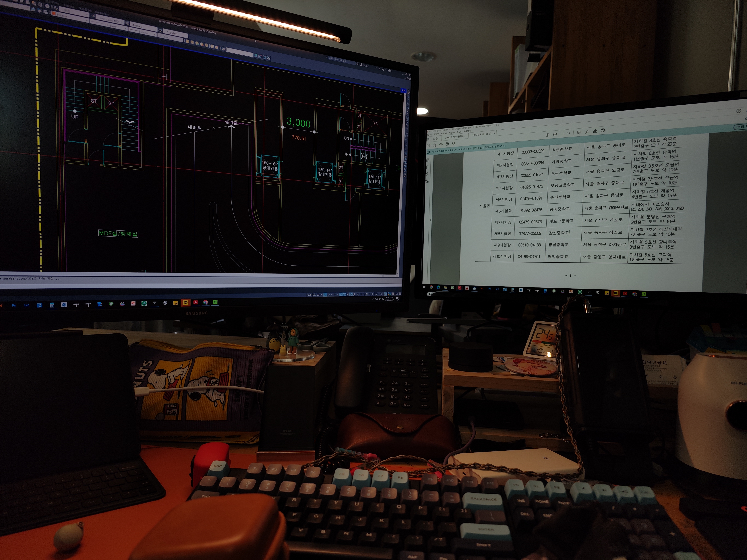Select the comment bubble tool in Acrobat

click(579, 132)
